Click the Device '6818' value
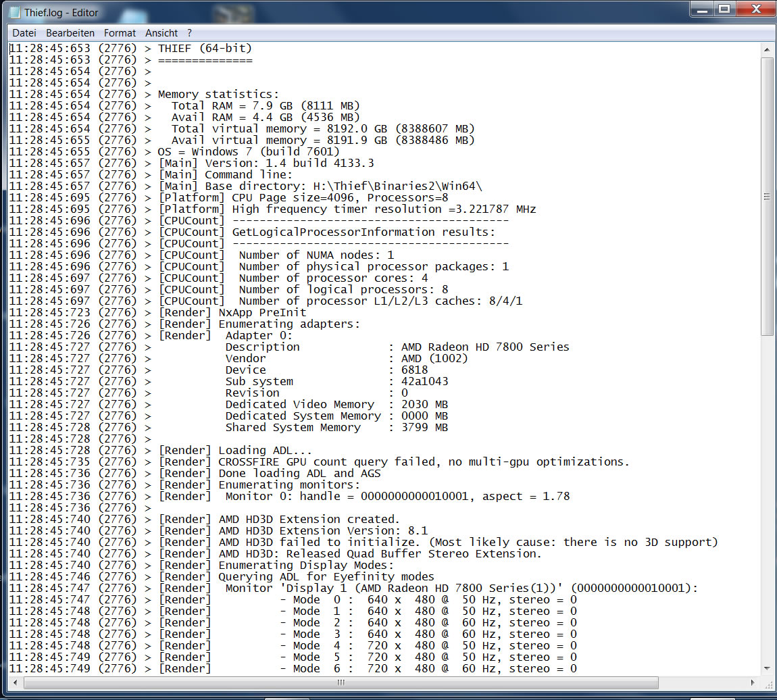The height and width of the screenshot is (700, 777). pos(414,370)
